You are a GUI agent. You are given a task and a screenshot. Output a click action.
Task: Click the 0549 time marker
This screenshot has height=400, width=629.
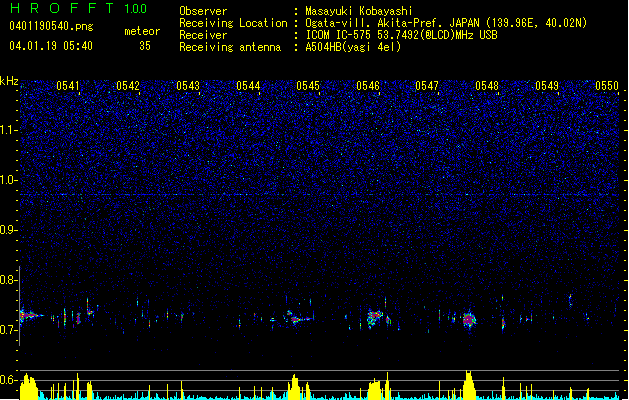click(x=547, y=86)
